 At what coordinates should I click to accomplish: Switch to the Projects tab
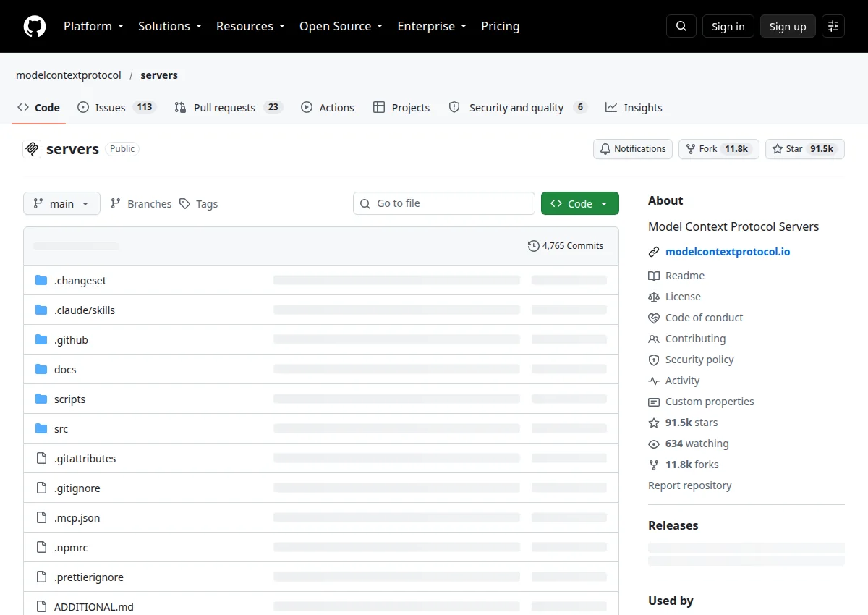point(401,108)
